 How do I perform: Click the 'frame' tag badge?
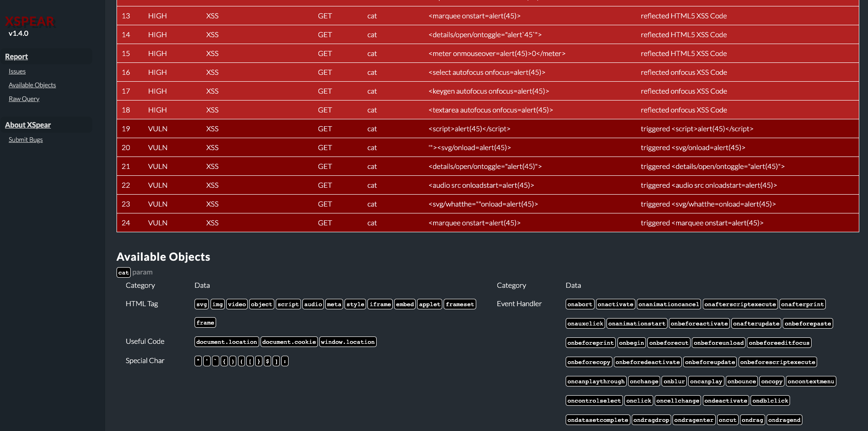[x=205, y=323]
